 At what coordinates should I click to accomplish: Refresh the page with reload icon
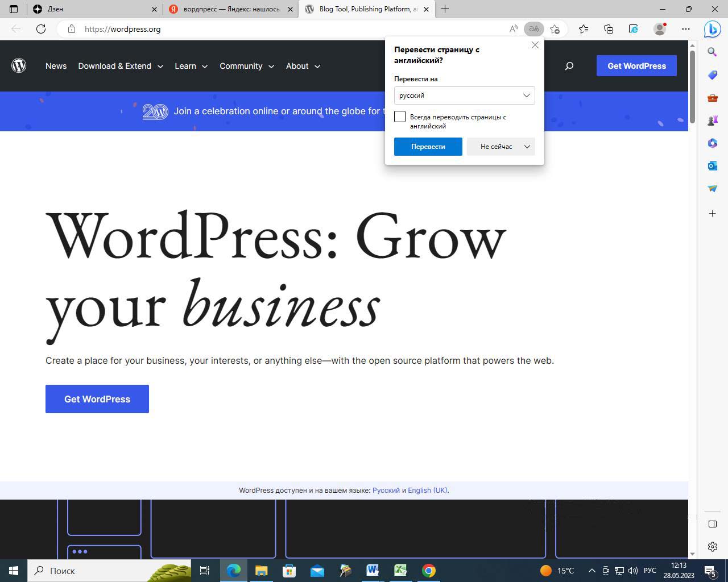tap(41, 29)
